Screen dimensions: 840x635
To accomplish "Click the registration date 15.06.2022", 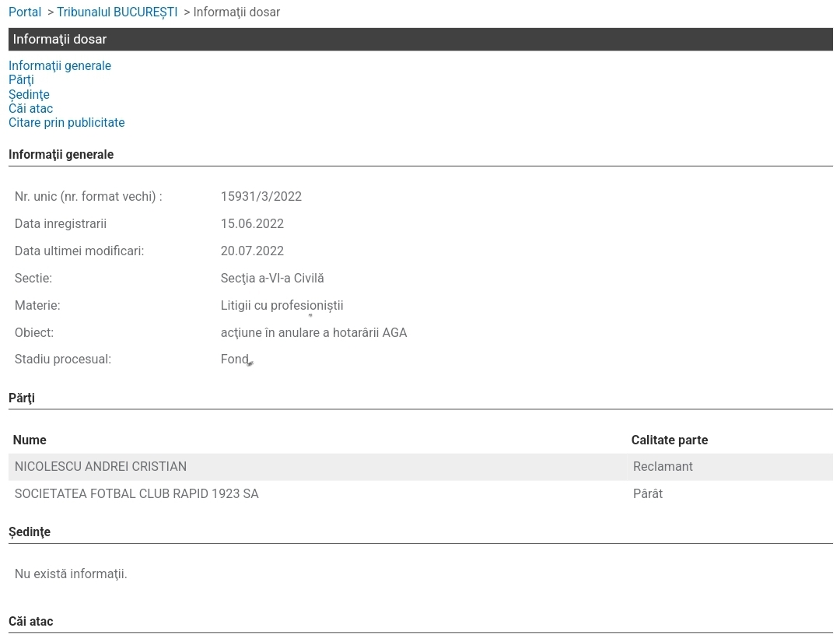I will [x=252, y=224].
